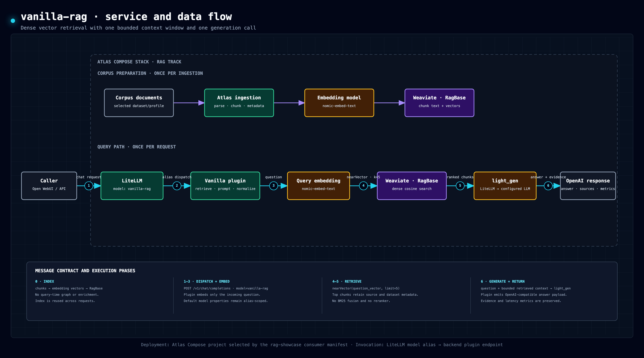Select the LiteLLM node
The image size is (644, 358).
click(132, 186)
